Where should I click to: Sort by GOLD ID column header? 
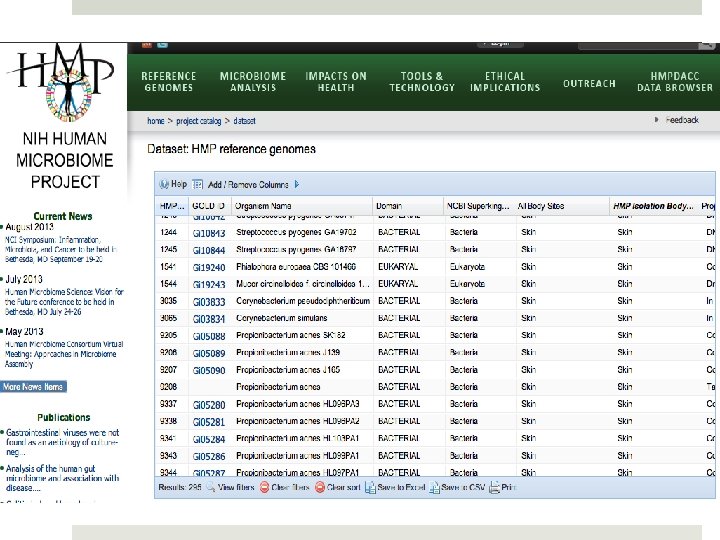[x=209, y=206]
